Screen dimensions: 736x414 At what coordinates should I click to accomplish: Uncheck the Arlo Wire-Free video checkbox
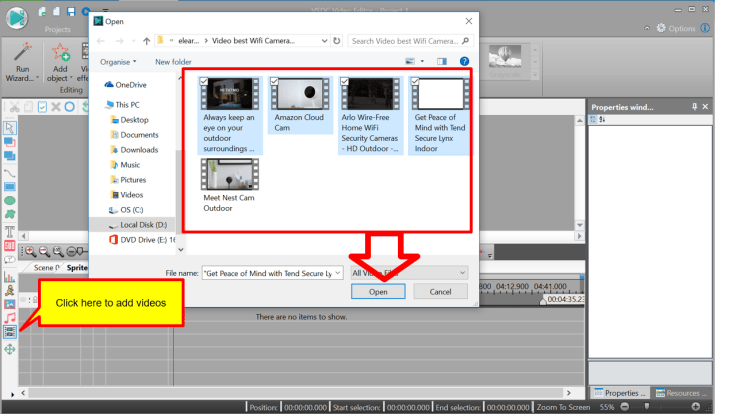tap(345, 82)
